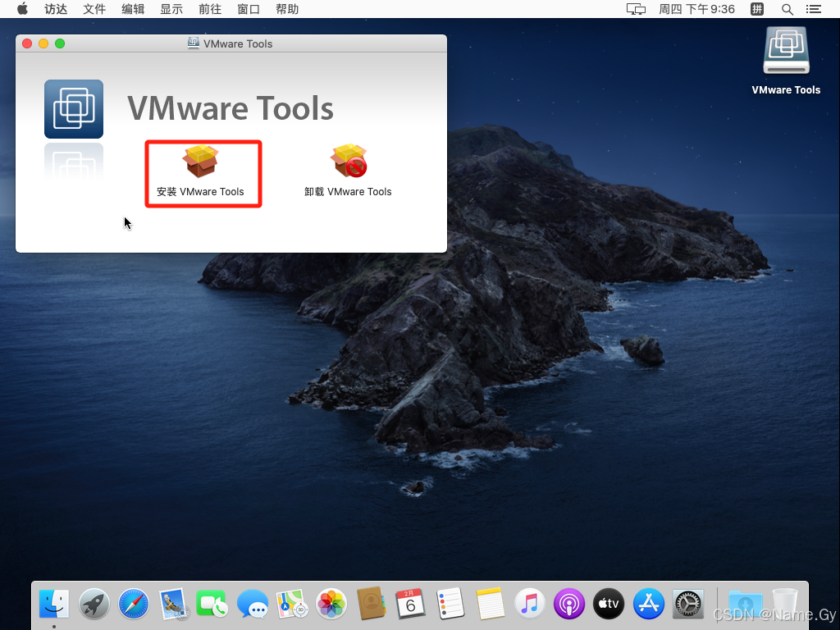Open the Apple menu
This screenshot has height=630, width=840.
22,9
